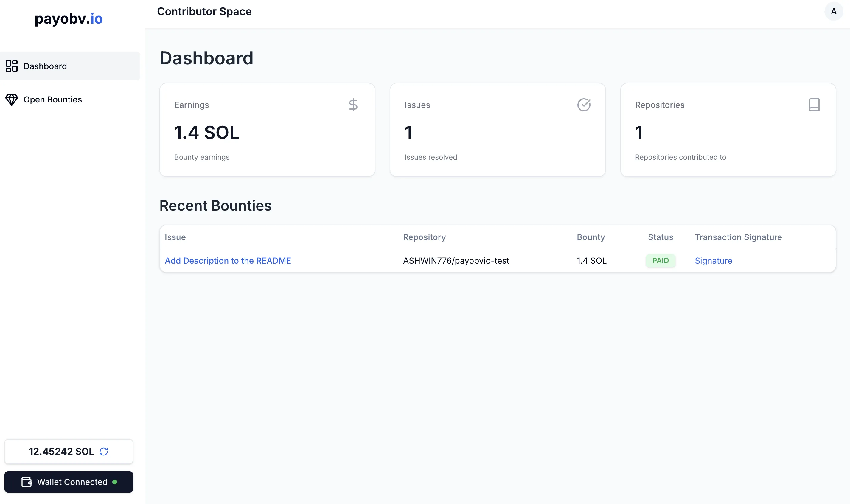Refresh the SOL wallet balance
Viewport: 850px width, 504px height.
click(104, 451)
